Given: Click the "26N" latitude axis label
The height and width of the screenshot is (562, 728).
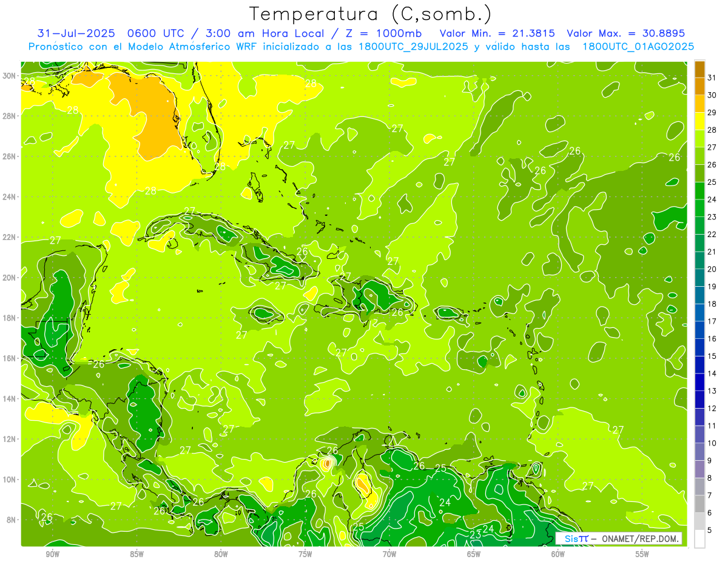Looking at the screenshot, I should click(x=9, y=156).
